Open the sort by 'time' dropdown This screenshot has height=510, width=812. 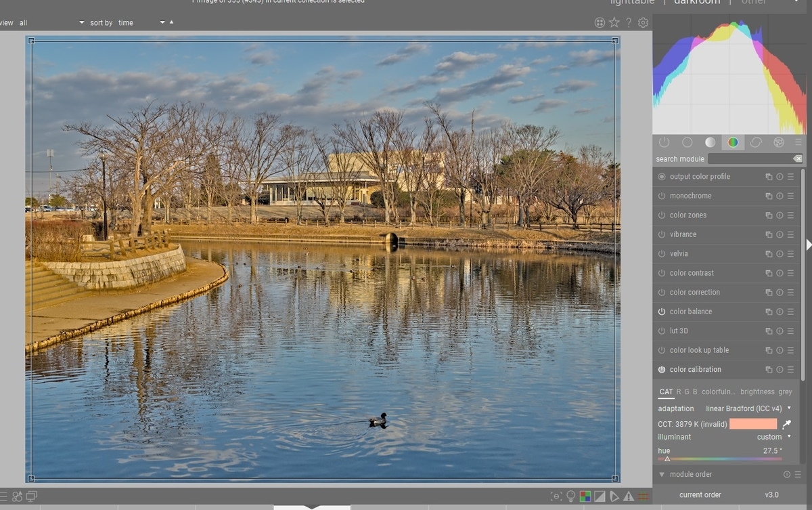pyautogui.click(x=141, y=22)
